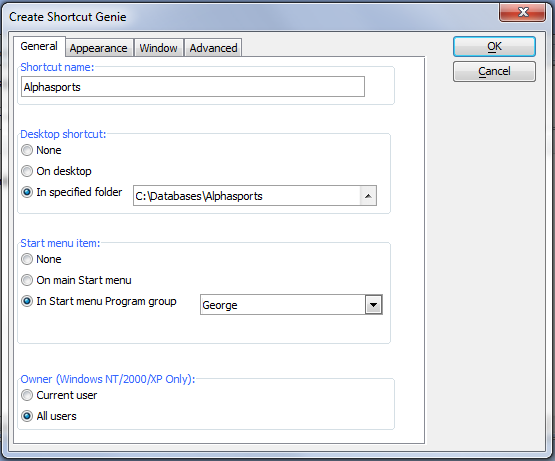
Task: Switch to the Appearance tab
Action: click(99, 48)
